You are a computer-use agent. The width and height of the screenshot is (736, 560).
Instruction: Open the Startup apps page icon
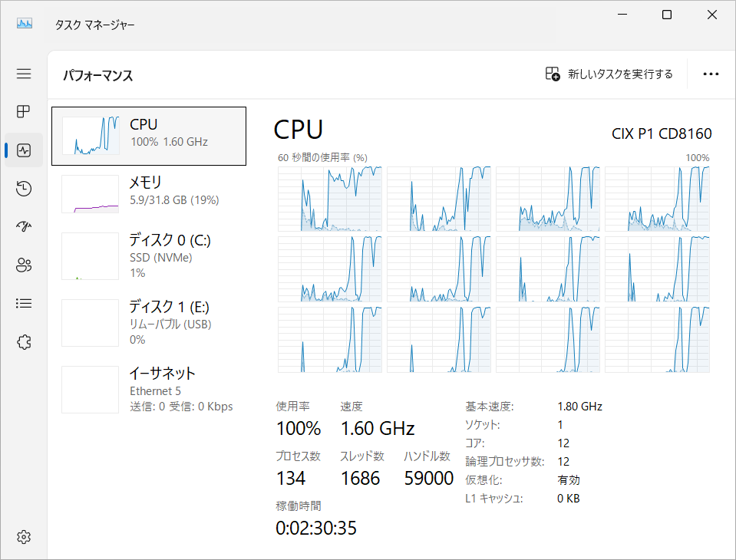pyautogui.click(x=24, y=227)
